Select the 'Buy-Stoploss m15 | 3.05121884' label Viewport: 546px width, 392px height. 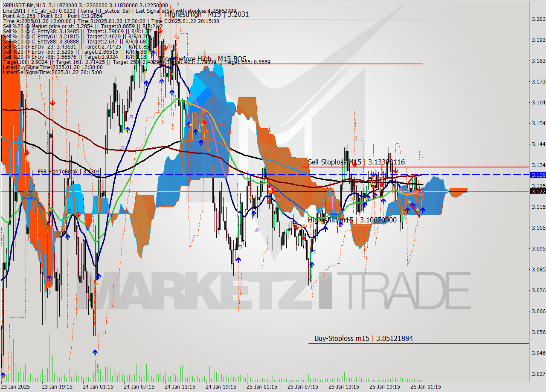tap(364, 339)
